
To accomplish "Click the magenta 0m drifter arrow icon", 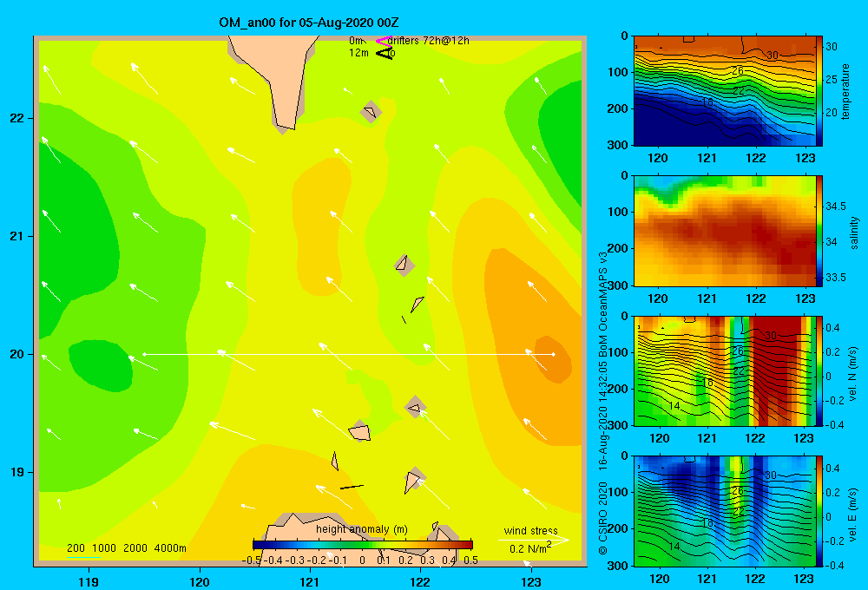I will (384, 41).
